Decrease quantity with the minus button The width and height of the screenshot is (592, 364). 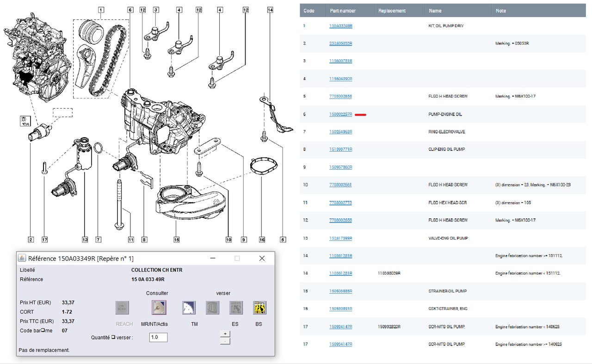(x=225, y=341)
